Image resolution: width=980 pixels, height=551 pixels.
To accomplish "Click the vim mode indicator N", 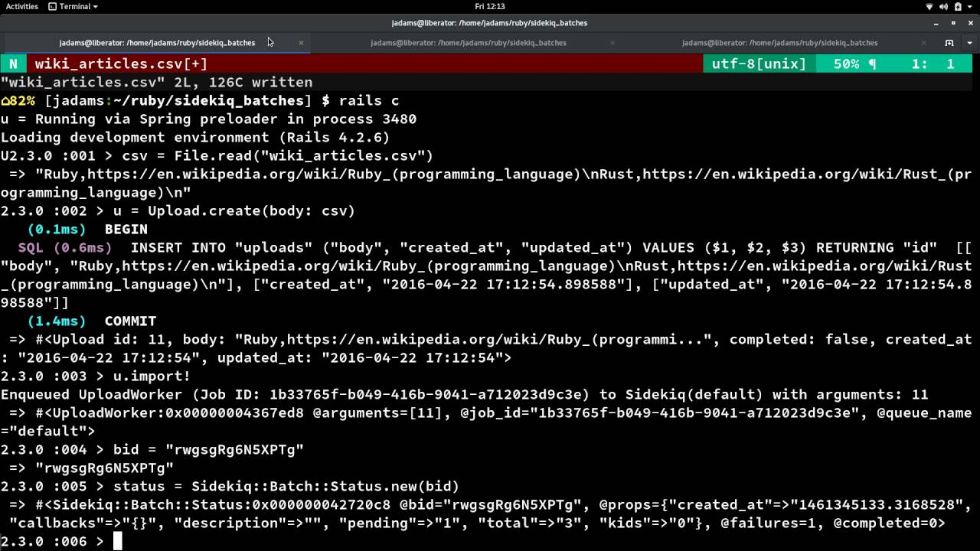I will click(x=13, y=64).
